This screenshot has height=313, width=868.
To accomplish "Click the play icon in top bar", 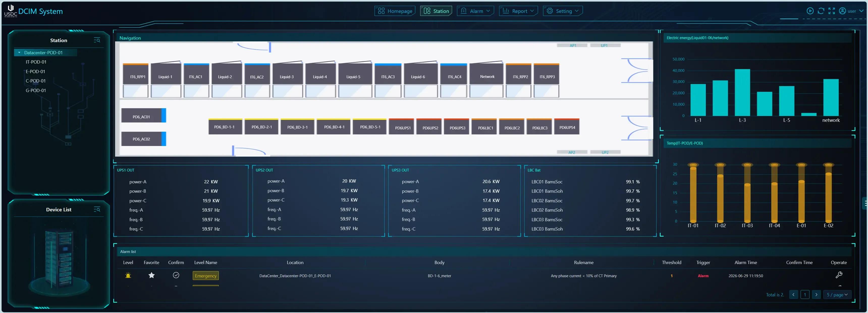I will [810, 11].
